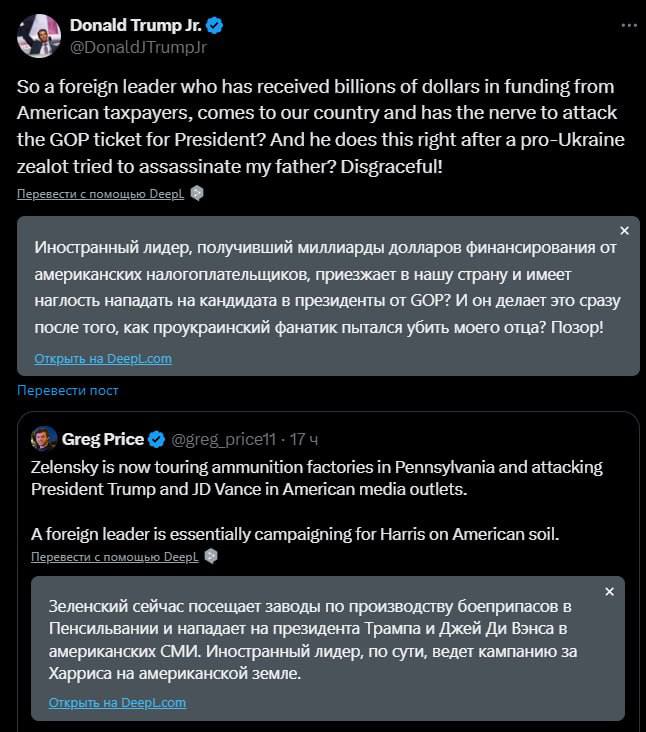Click the "17 ч" timestamp

(305, 439)
